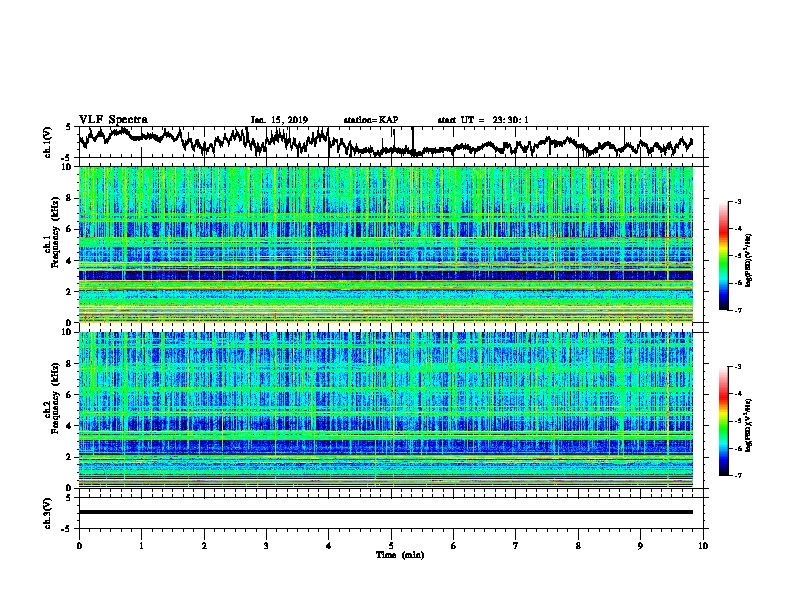Viewport: 792px width, 612px height.
Task: Click the "10" tick on the Time axis
Action: click(703, 546)
